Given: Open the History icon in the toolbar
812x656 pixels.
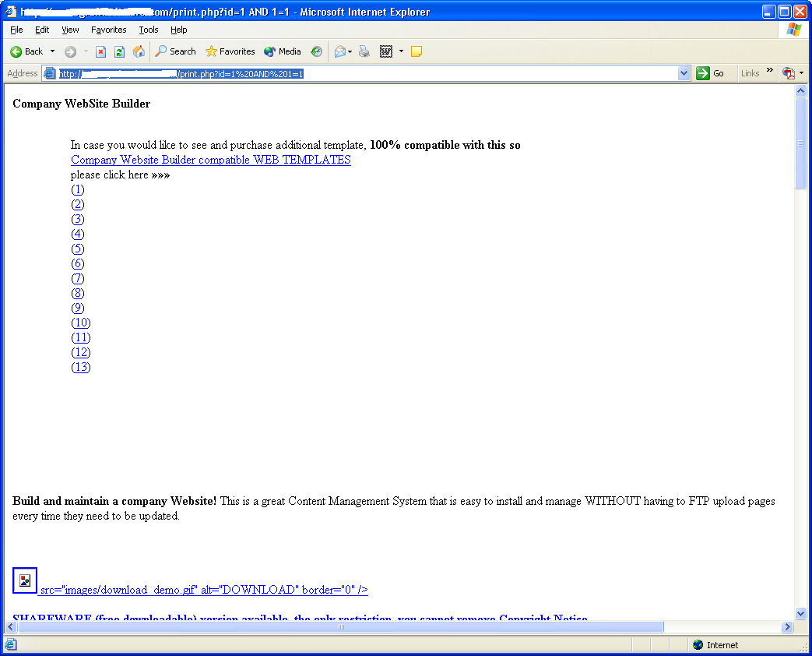Looking at the screenshot, I should tap(316, 51).
